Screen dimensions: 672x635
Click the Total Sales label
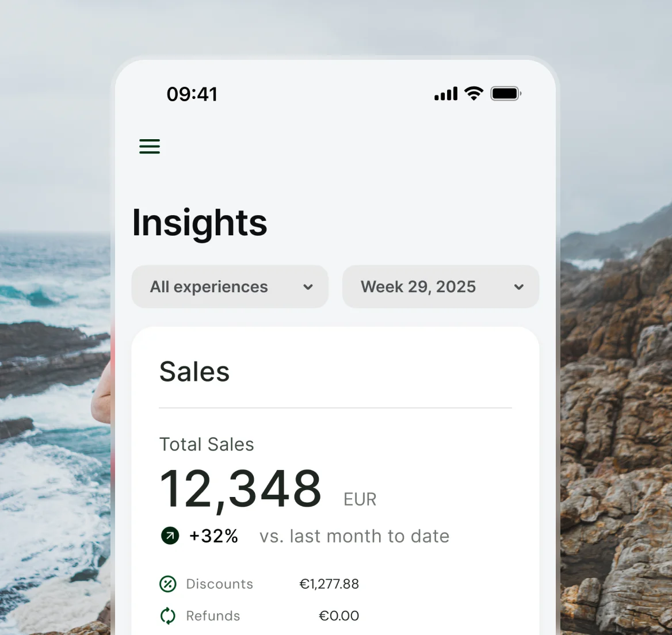click(x=207, y=444)
